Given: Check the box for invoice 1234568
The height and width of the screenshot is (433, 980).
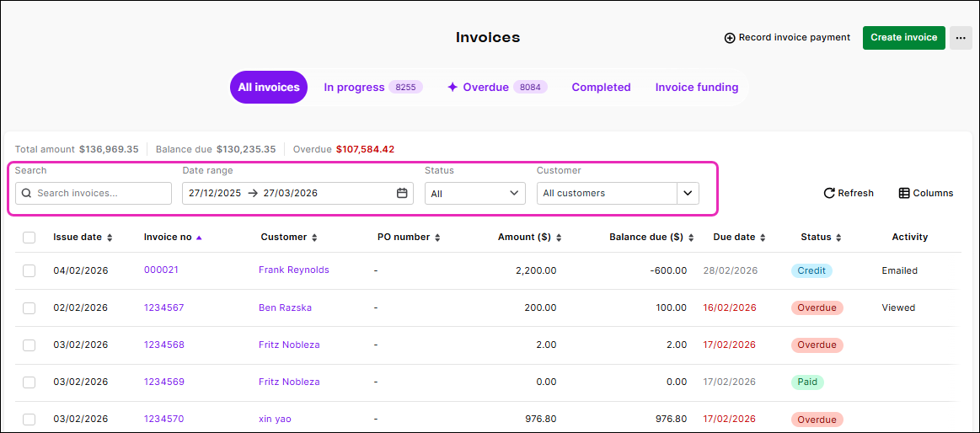Looking at the screenshot, I should [29, 345].
